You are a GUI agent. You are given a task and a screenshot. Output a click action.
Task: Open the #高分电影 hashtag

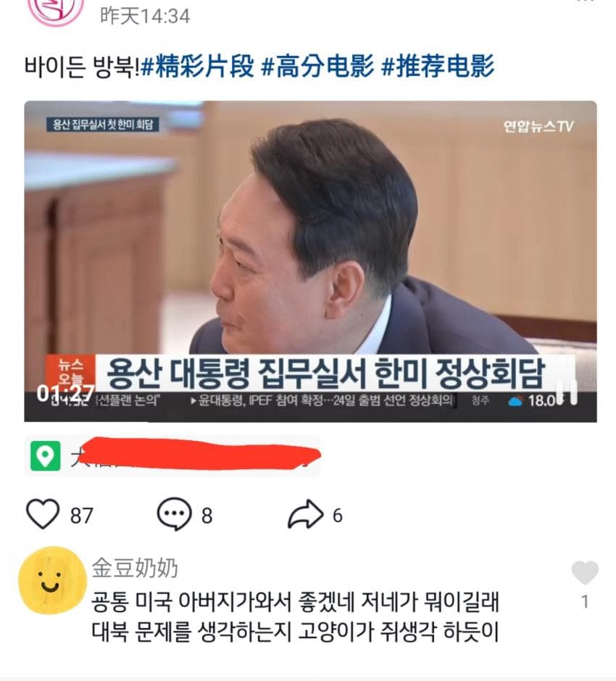click(x=317, y=67)
